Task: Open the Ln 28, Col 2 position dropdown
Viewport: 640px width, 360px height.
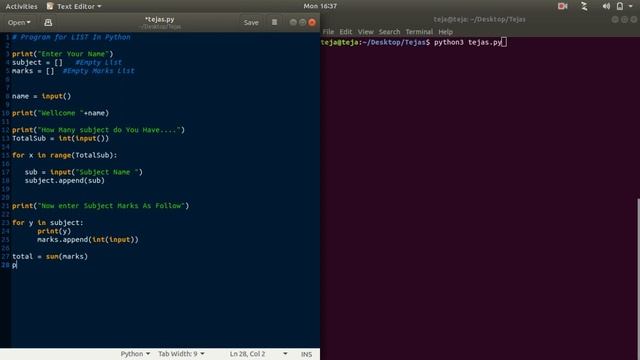Action: coord(258,354)
